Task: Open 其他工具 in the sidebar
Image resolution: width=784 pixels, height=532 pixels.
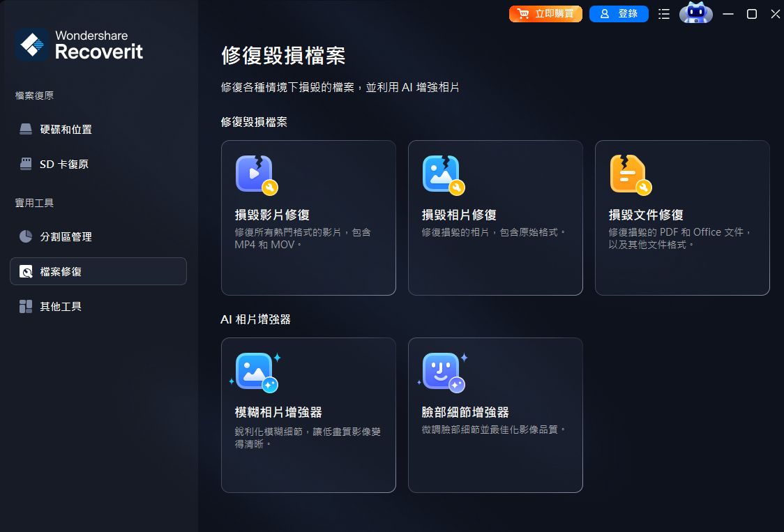Action: [98, 307]
